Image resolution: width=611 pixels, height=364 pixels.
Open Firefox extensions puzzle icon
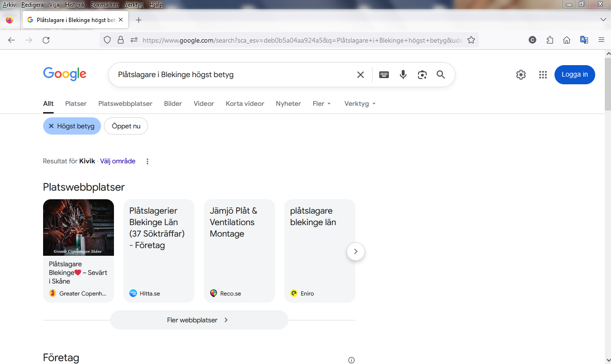(550, 40)
